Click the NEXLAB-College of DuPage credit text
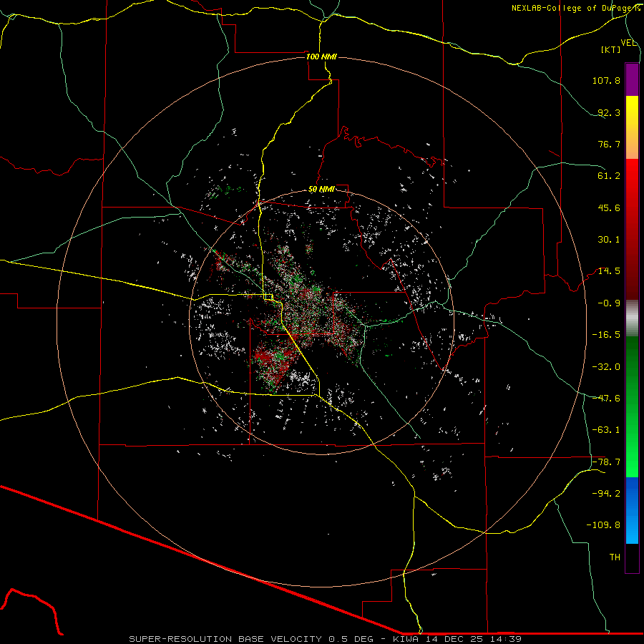This screenshot has width=644, height=644. click(x=576, y=8)
